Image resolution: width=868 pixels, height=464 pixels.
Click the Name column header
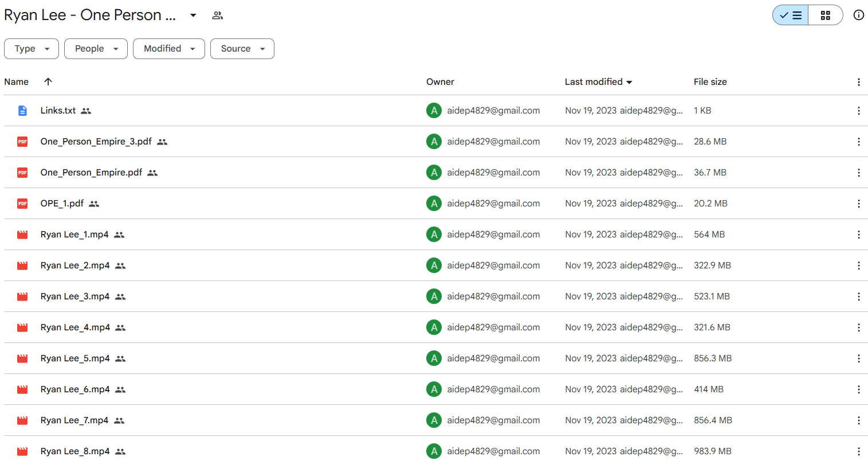(17, 82)
